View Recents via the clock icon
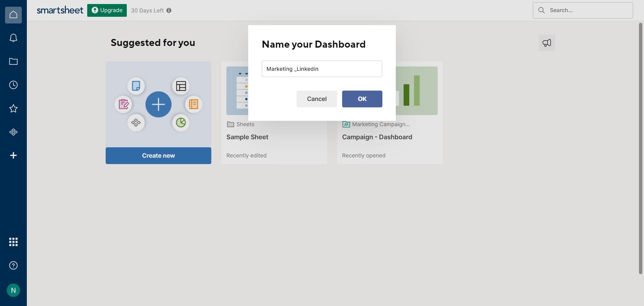 pos(13,85)
